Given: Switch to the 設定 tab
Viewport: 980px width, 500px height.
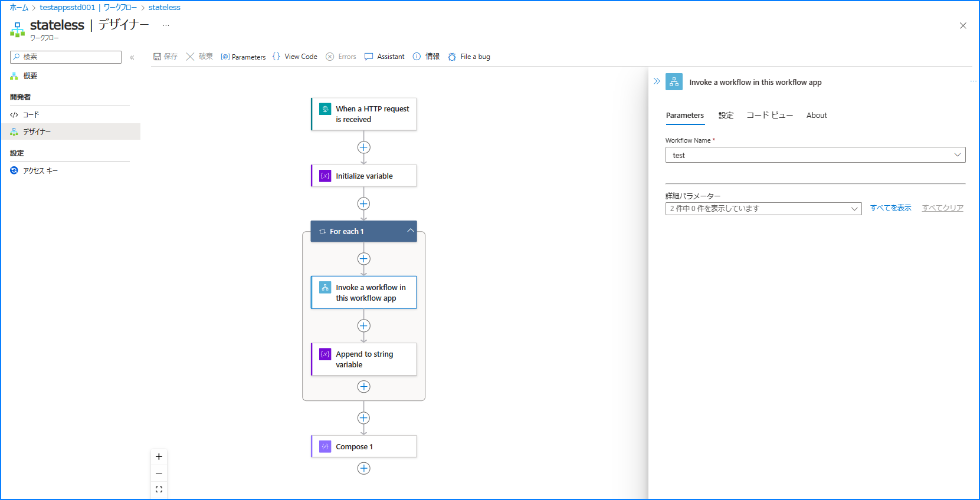Looking at the screenshot, I should [x=726, y=116].
